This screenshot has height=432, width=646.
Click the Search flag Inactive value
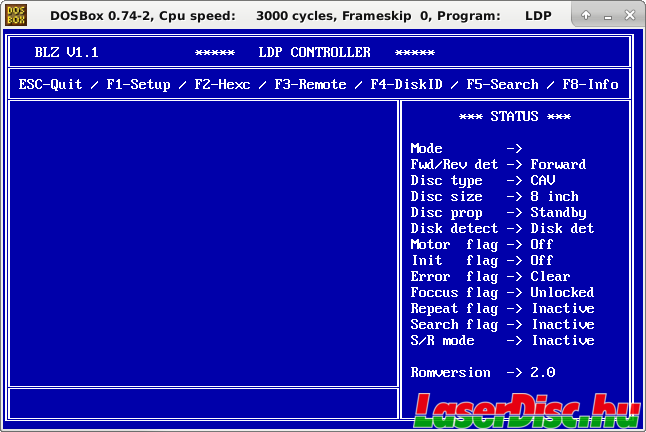[x=563, y=325]
